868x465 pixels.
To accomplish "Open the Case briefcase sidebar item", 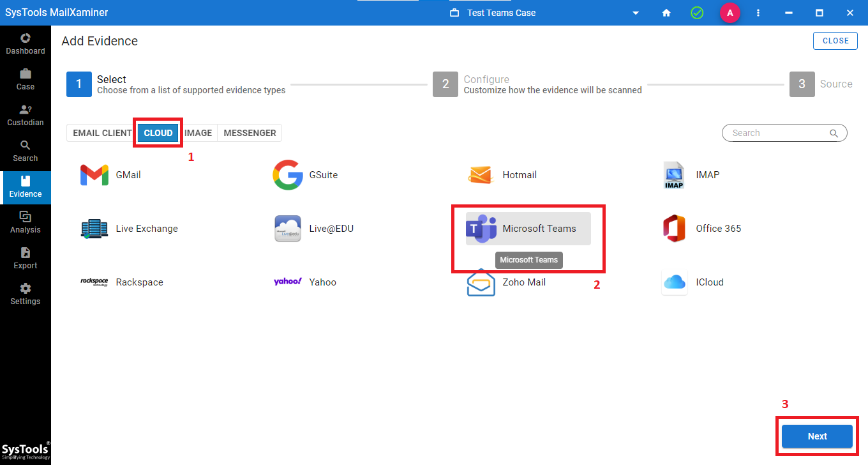I will coord(26,79).
